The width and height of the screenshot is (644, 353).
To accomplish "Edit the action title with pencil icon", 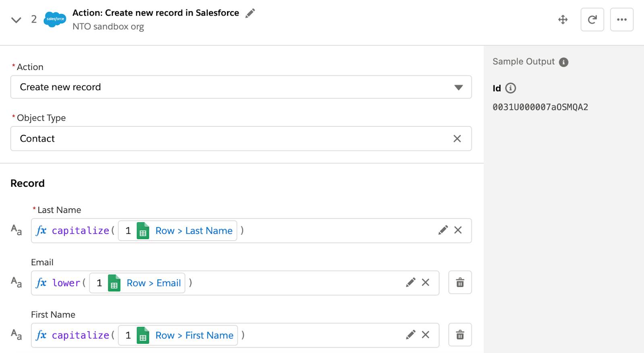I will click(x=250, y=13).
